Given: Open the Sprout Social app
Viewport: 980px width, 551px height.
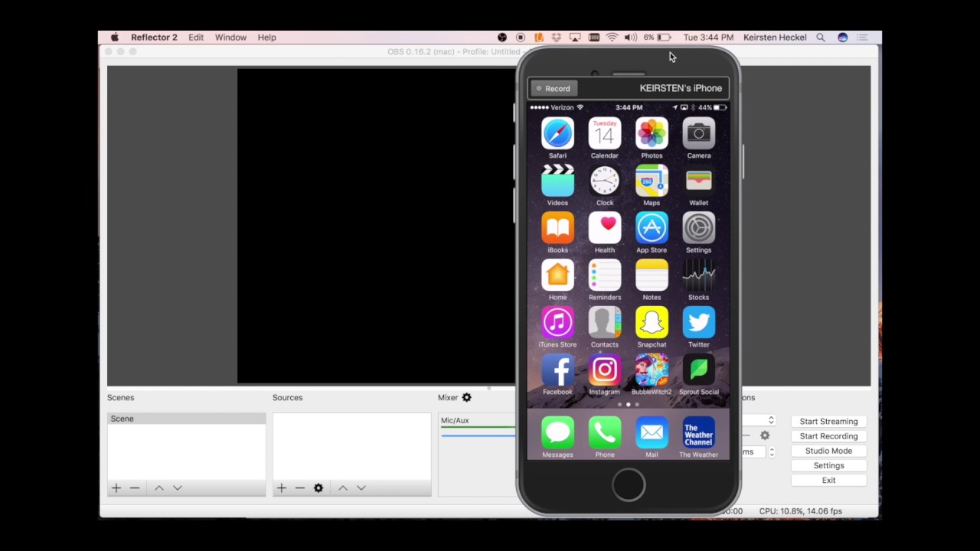Looking at the screenshot, I should [x=699, y=370].
